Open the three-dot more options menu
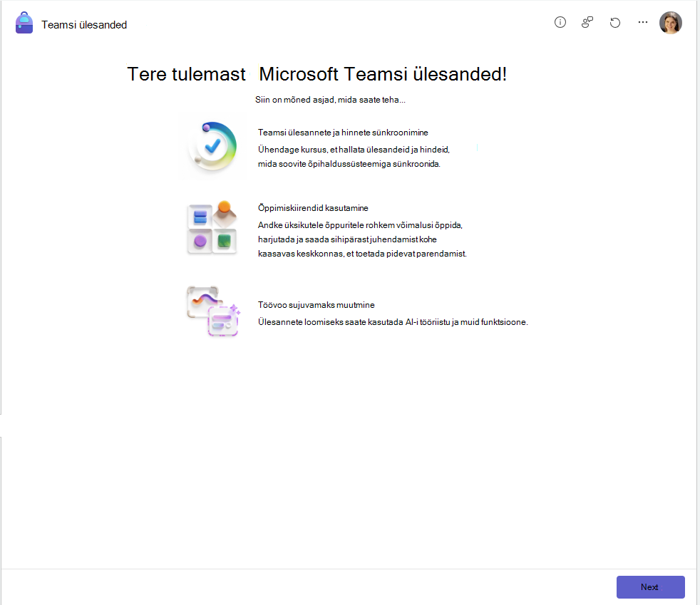This screenshot has height=605, width=700. 643,22
